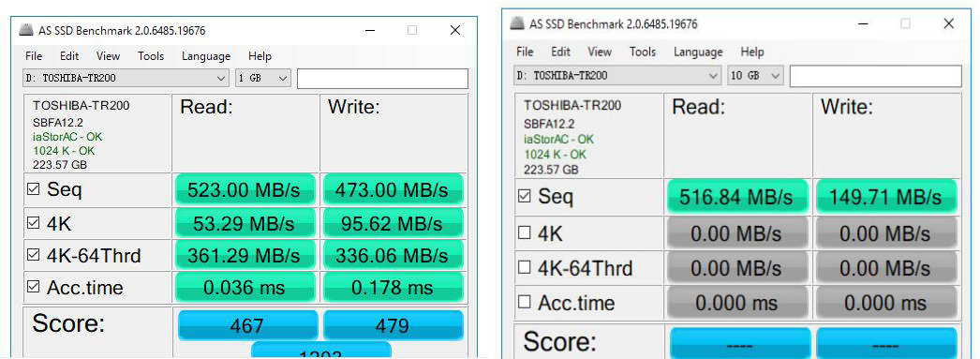Close the left AS SSD Benchmark window

click(455, 29)
